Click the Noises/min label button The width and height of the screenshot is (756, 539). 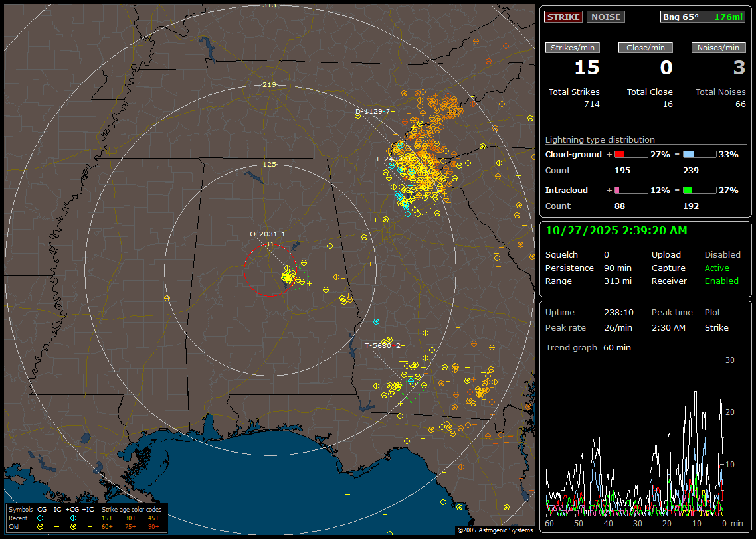tap(719, 48)
